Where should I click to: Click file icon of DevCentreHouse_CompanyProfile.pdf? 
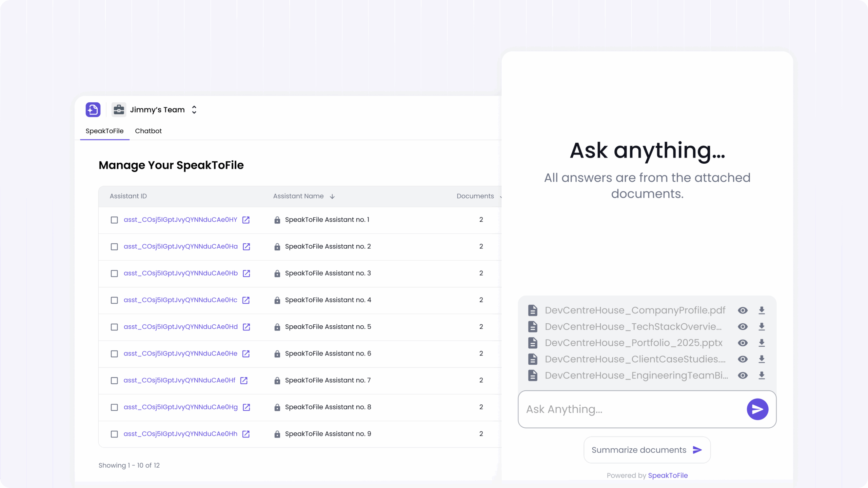[x=533, y=310]
